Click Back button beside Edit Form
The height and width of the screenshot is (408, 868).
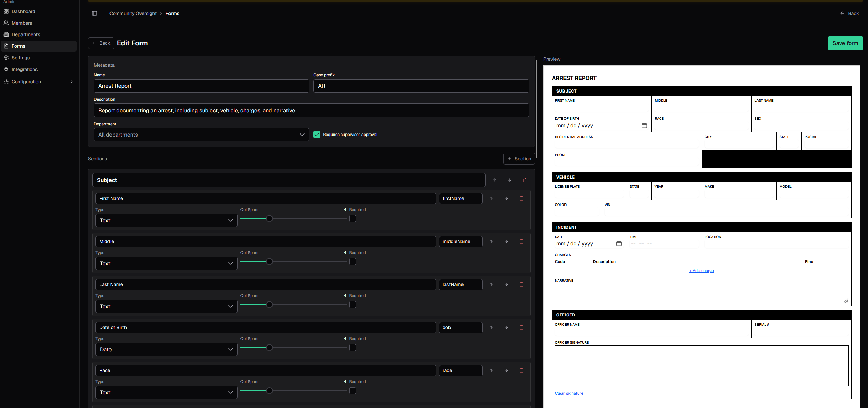[x=101, y=43]
